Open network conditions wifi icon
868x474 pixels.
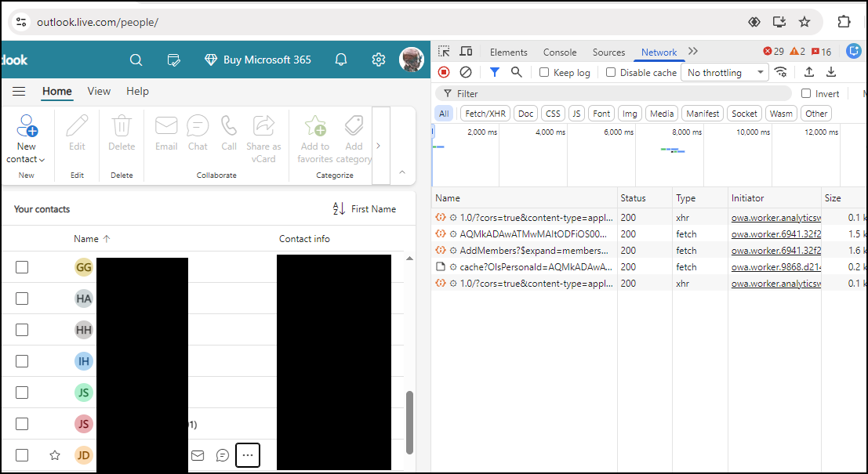pyautogui.click(x=780, y=72)
